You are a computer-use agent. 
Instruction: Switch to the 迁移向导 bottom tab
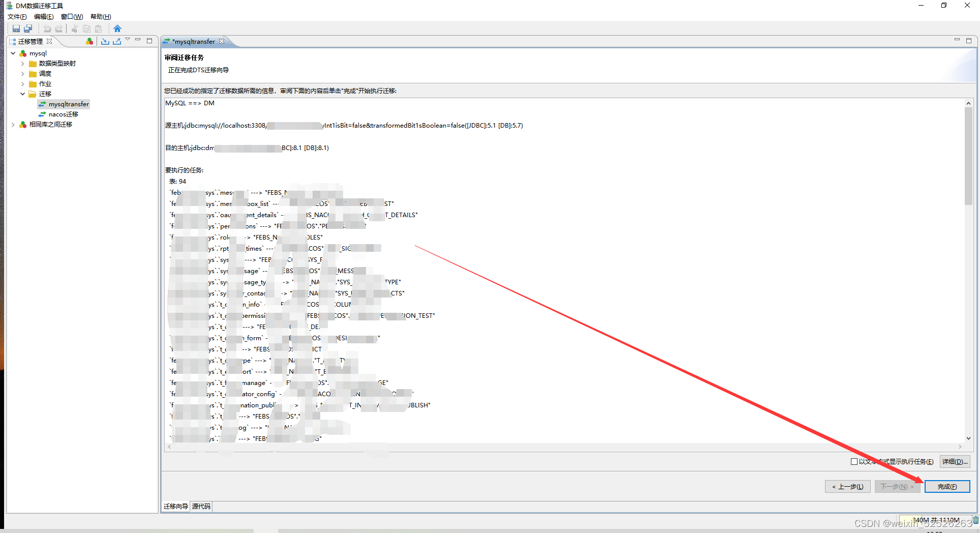175,507
